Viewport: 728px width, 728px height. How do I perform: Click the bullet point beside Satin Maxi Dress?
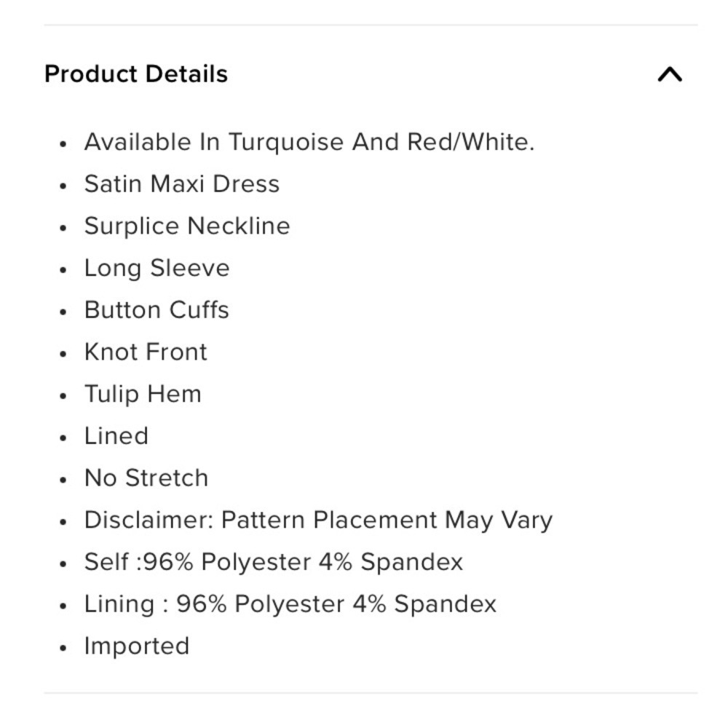tap(63, 186)
